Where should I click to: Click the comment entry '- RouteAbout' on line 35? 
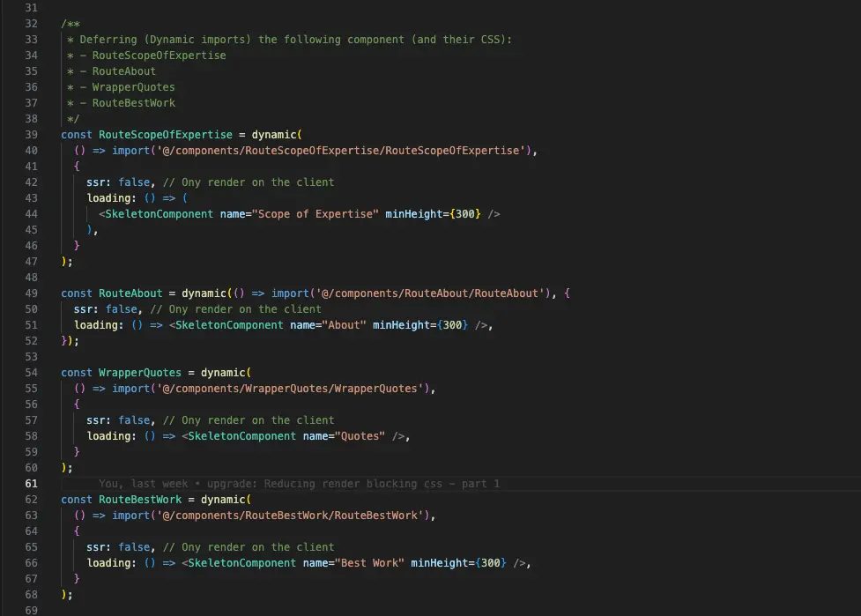point(117,71)
